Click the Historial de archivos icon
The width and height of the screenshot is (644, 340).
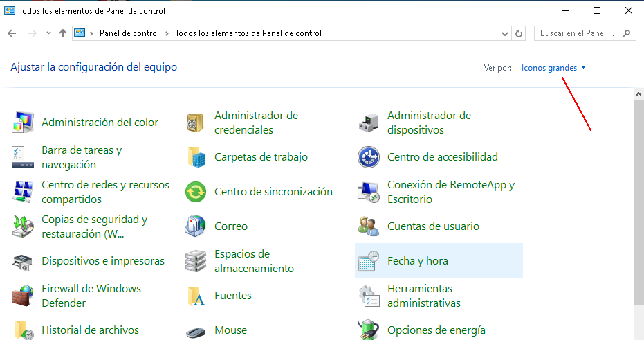pyautogui.click(x=24, y=330)
